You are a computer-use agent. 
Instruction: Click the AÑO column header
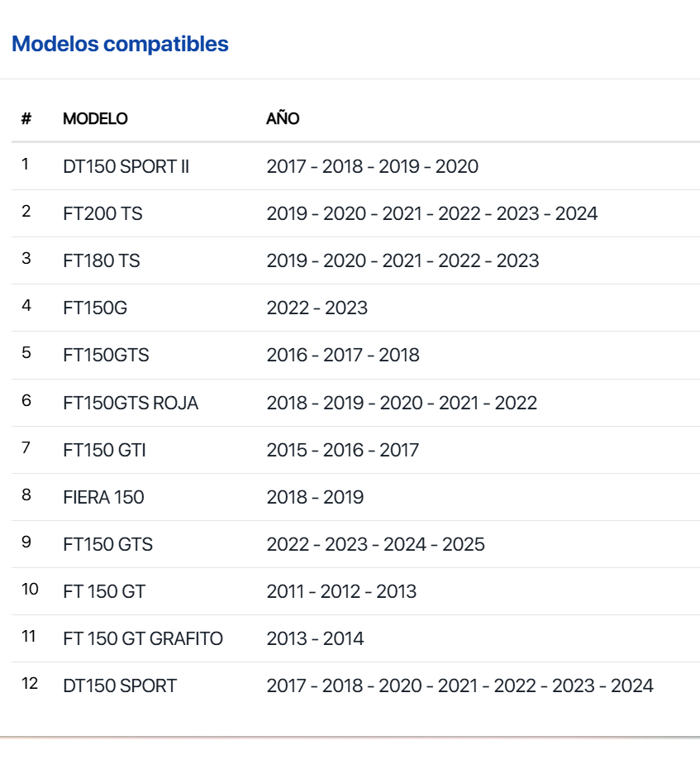(283, 118)
